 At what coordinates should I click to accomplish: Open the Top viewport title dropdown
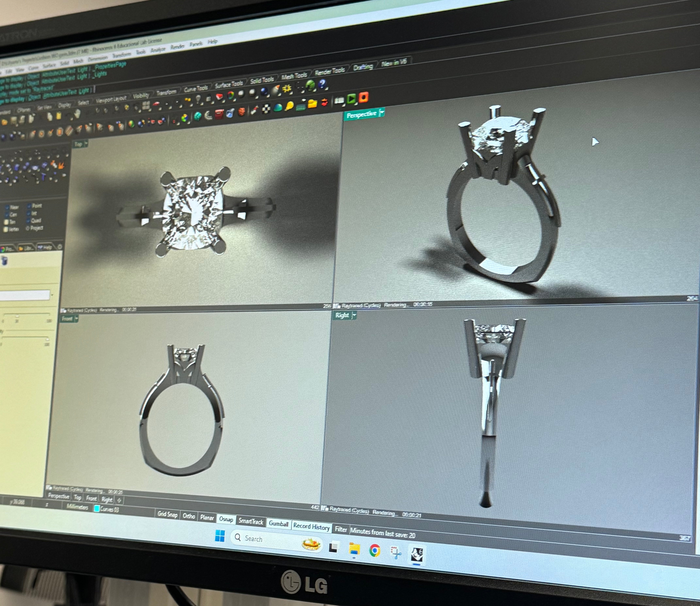(86, 144)
